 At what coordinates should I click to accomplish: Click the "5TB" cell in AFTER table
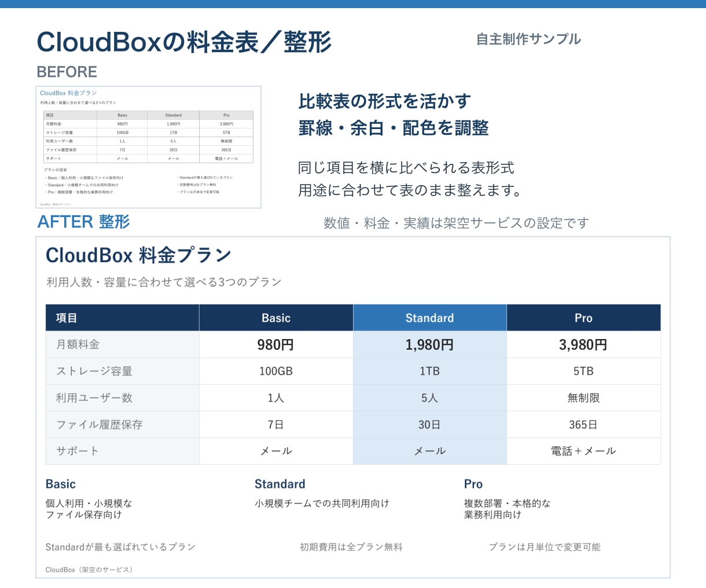583,371
